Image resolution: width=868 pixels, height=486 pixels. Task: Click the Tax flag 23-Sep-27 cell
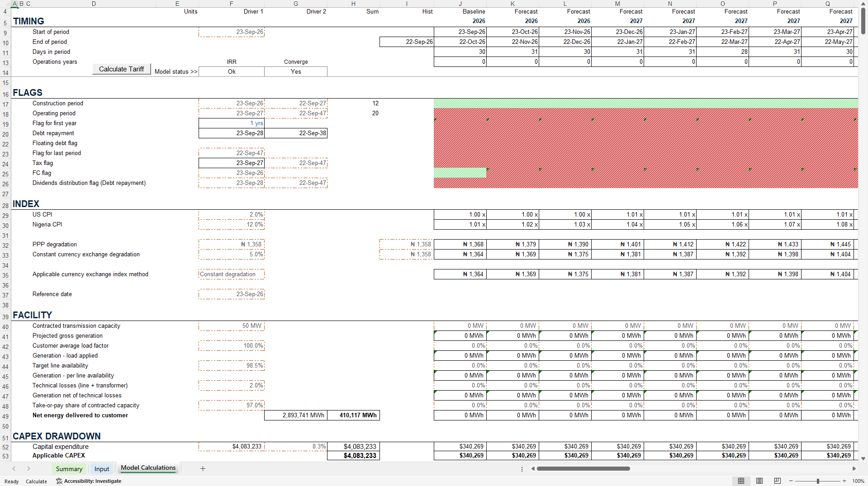(232, 163)
